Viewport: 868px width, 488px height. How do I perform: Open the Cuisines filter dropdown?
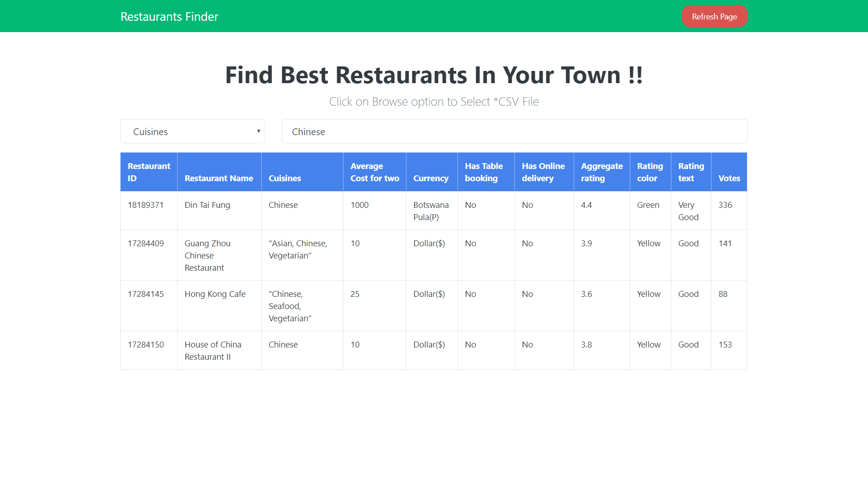click(192, 131)
